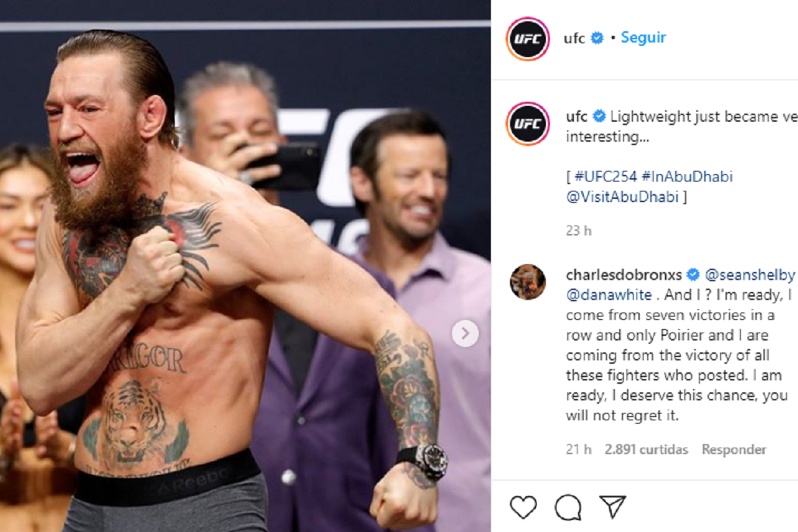
Task: Click the 23 h post timestamp
Action: (x=579, y=231)
